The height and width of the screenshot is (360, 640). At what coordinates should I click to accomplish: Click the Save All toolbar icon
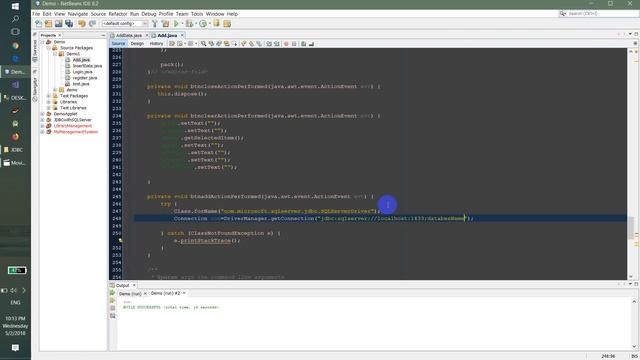point(69,24)
